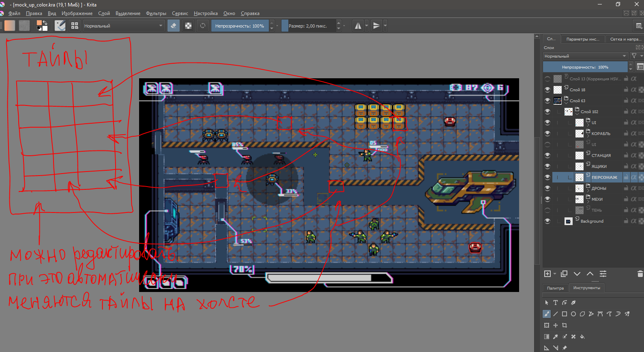644x352 pixels.
Task: Select the Gradient tool
Action: point(547,337)
